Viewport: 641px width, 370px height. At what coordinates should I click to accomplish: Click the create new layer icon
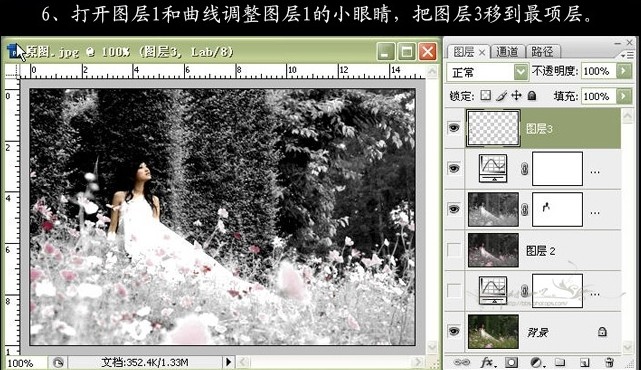pyautogui.click(x=585, y=362)
